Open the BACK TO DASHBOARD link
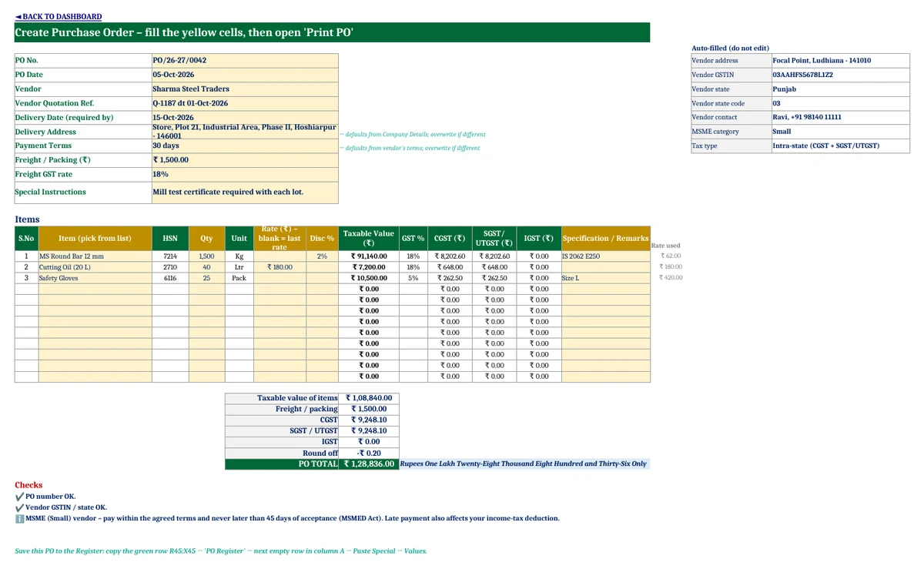 pyautogui.click(x=58, y=16)
